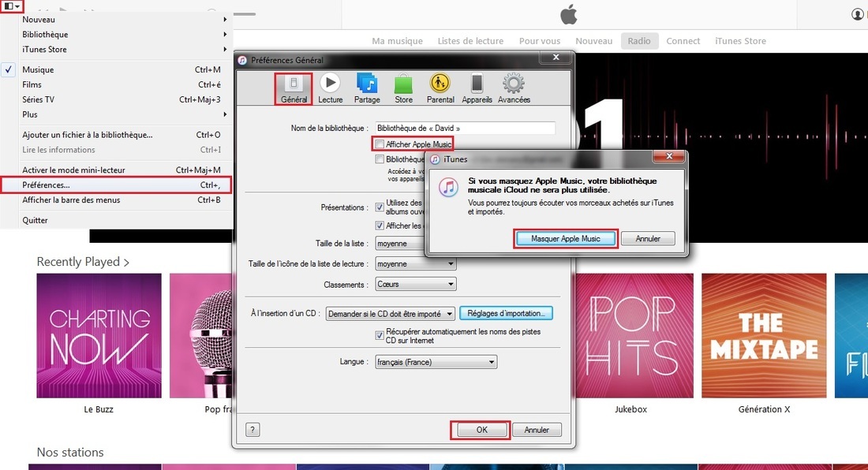868x470 pixels.
Task: Open the Parental preferences pane icon
Action: pyautogui.click(x=440, y=88)
